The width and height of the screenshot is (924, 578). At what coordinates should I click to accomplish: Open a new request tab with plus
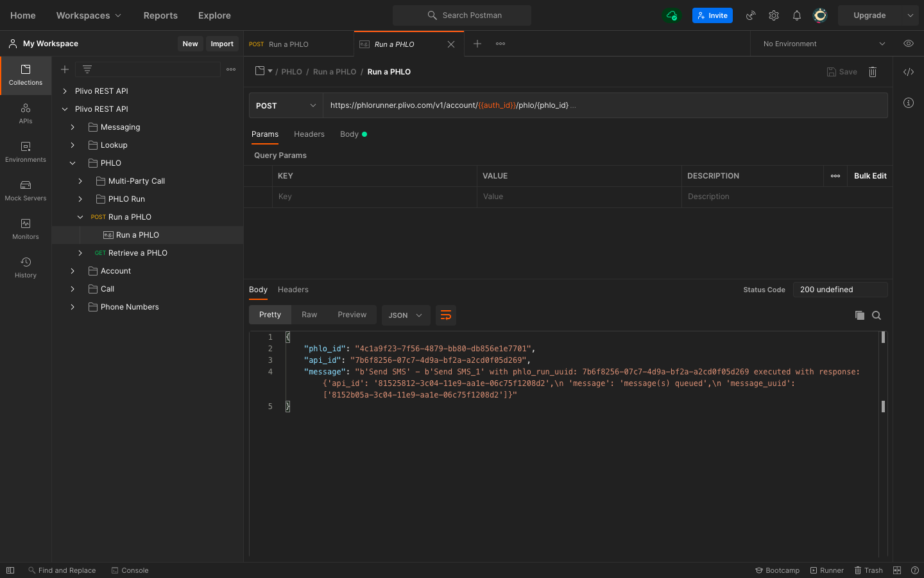[x=477, y=44]
